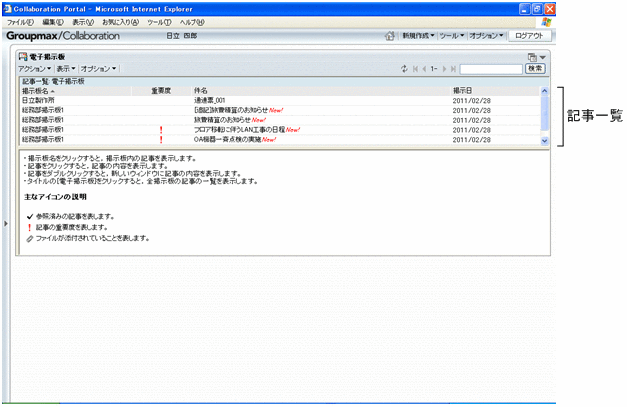
Task: Click the user name 日立 四郎
Action: tap(182, 36)
